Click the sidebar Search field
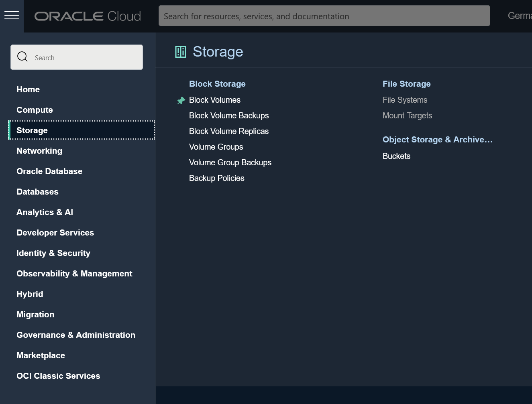This screenshot has height=404, width=532. coord(80,57)
